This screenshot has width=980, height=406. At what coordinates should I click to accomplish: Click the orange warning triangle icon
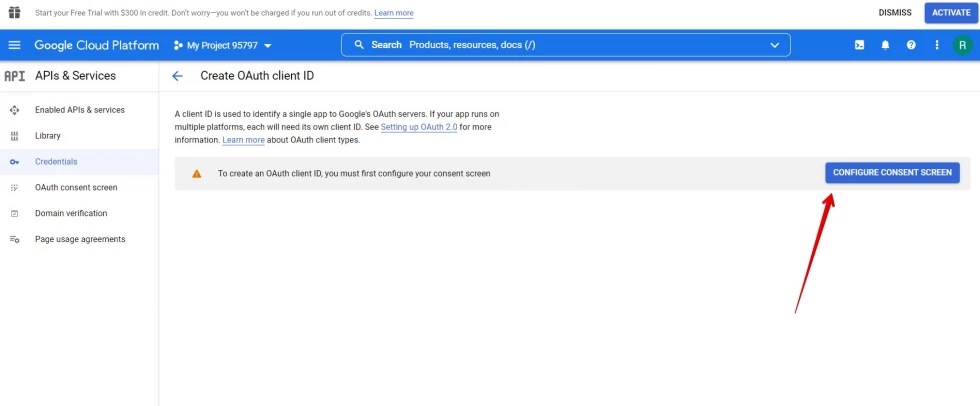pos(196,174)
